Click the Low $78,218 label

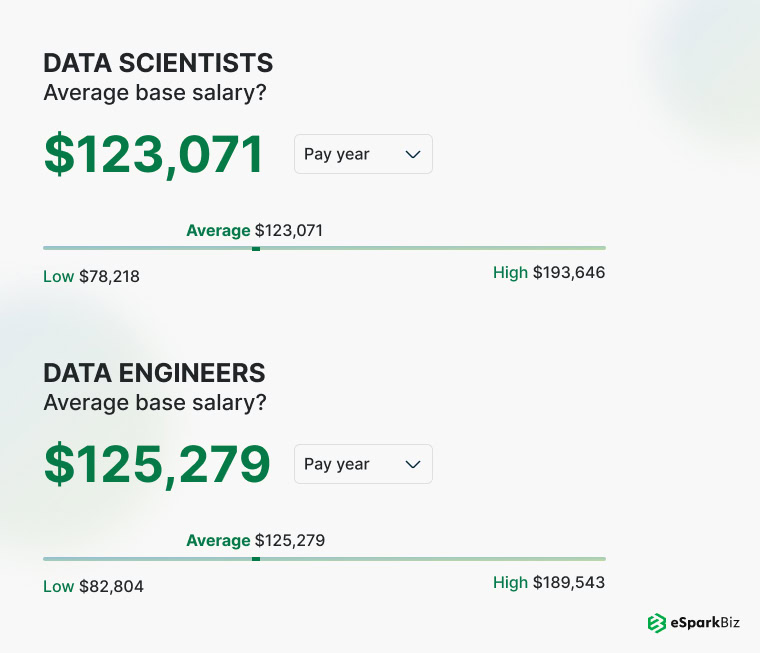tap(91, 276)
